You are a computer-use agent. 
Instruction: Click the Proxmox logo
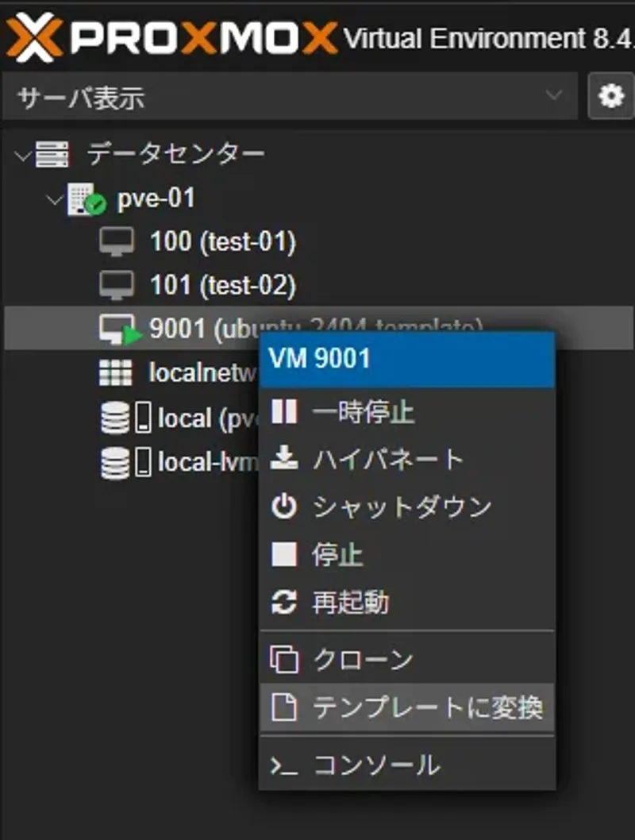171,37
